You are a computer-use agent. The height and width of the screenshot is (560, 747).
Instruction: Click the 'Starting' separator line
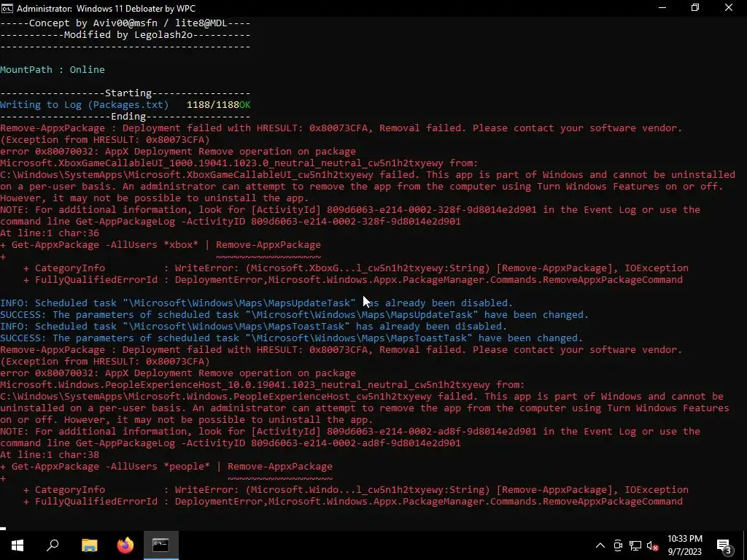click(125, 93)
